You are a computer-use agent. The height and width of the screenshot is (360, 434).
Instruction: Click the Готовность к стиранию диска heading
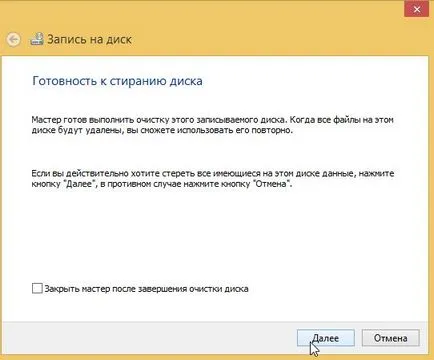click(117, 81)
